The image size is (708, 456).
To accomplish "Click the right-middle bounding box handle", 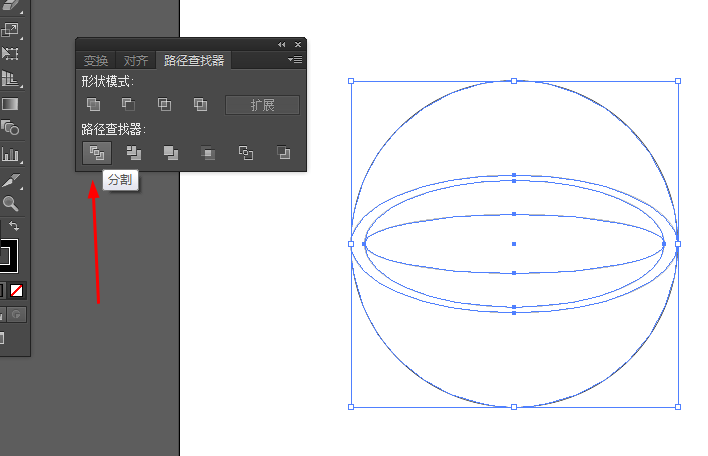I will [x=678, y=244].
